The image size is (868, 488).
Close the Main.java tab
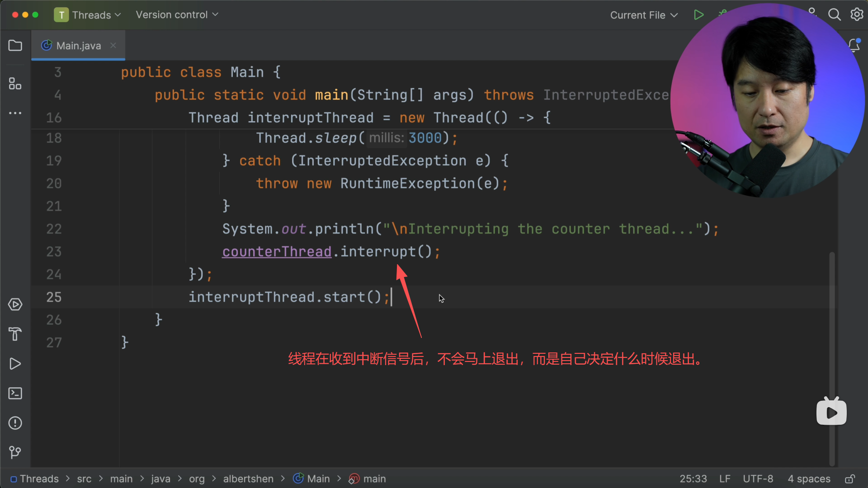click(x=113, y=46)
